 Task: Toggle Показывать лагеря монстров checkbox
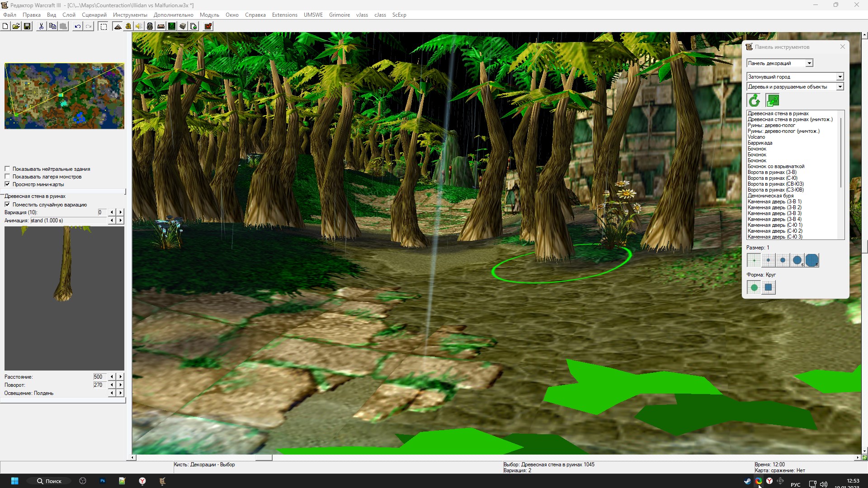(7, 177)
